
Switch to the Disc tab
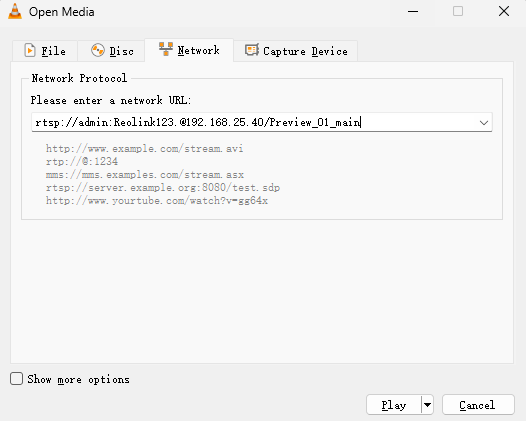(112, 51)
